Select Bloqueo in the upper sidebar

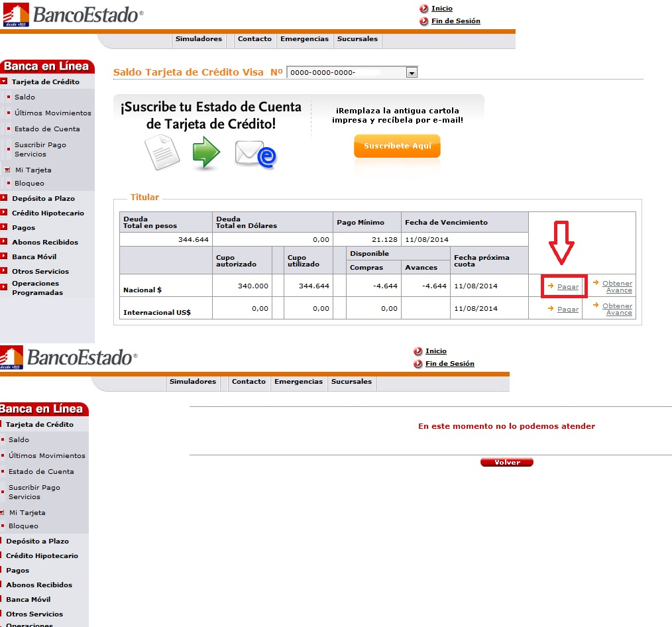[x=29, y=184]
